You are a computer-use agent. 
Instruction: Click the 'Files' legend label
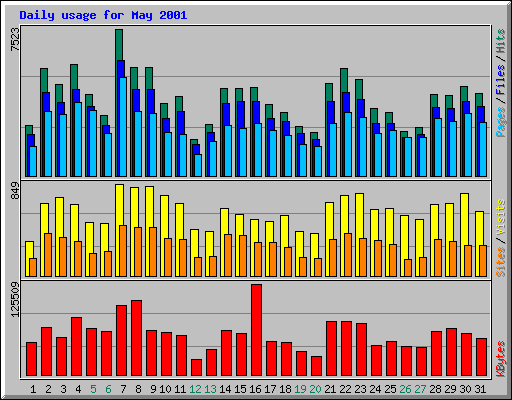(500, 80)
